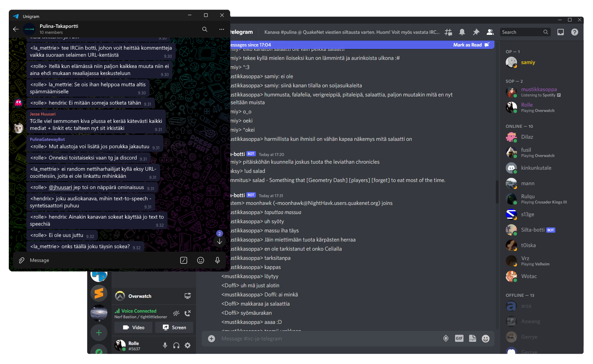The height and width of the screenshot is (364, 593).
Task: Add attachment with Discord plus button
Action: click(x=212, y=339)
